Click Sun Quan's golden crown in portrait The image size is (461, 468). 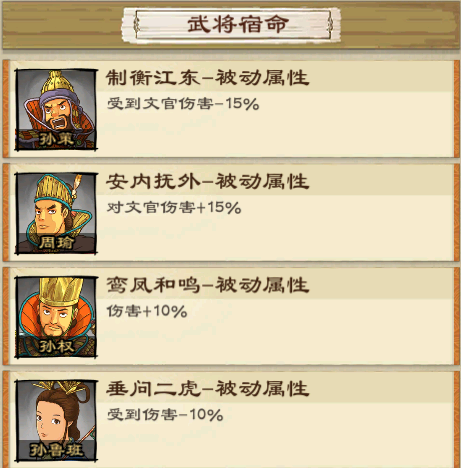tap(61, 292)
